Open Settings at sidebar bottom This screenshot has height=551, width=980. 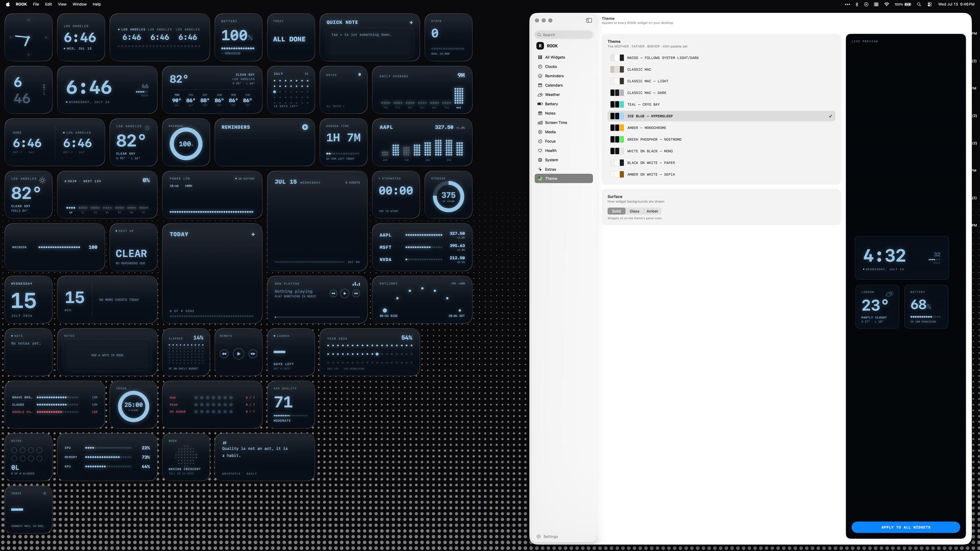(547, 536)
